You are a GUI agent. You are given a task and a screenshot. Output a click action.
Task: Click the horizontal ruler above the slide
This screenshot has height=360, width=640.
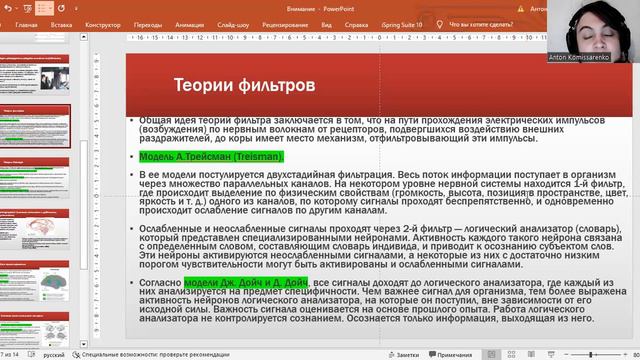(337, 38)
